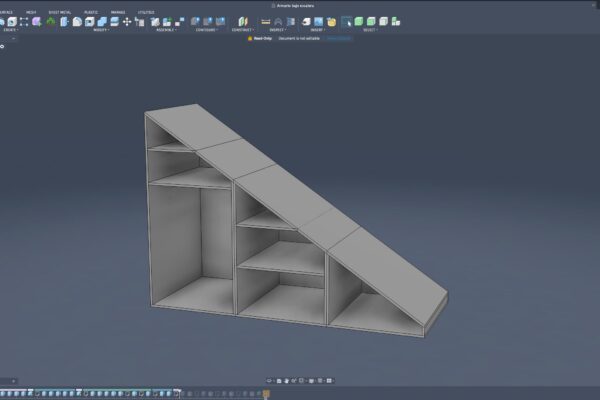Image resolution: width=600 pixels, height=400 pixels.
Task: Click the middle Configure group icon
Action: click(x=208, y=21)
